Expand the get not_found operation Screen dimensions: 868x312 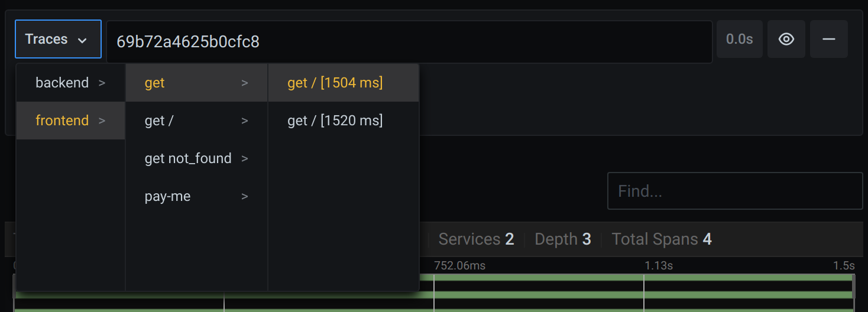pos(196,158)
